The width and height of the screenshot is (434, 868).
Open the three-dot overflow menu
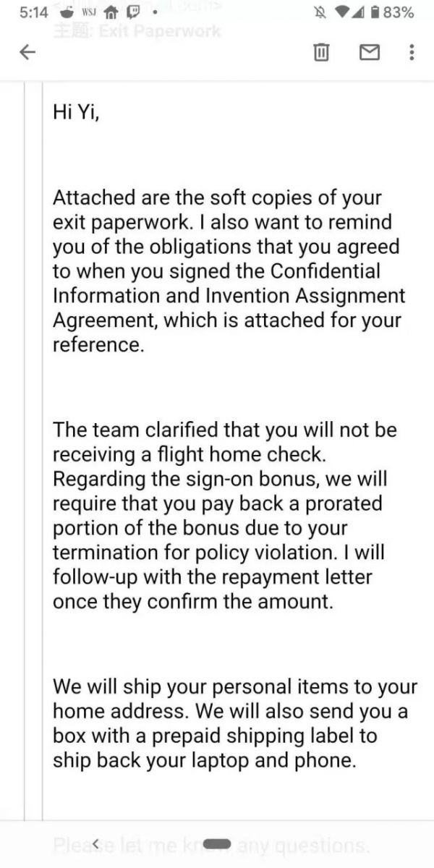click(412, 52)
